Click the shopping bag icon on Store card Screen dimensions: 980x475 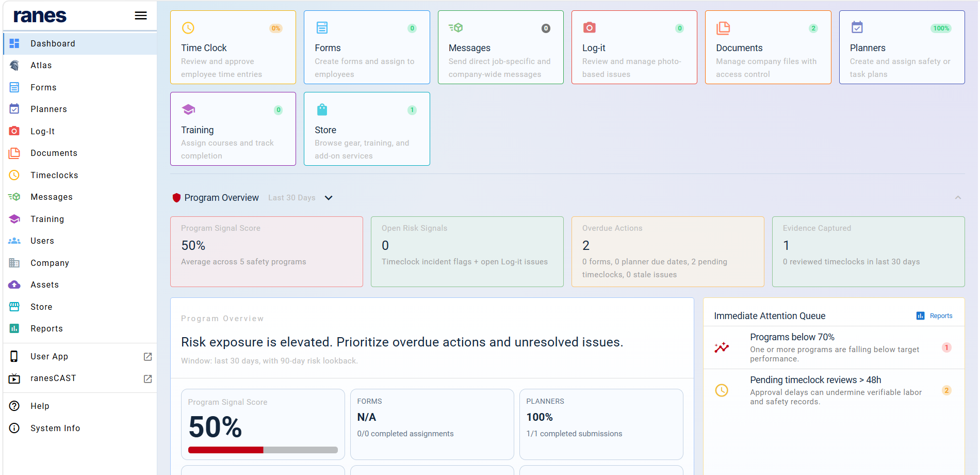[322, 109]
